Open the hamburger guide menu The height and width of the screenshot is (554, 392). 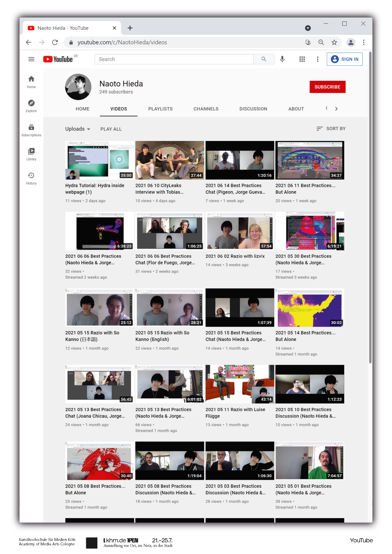point(31,59)
